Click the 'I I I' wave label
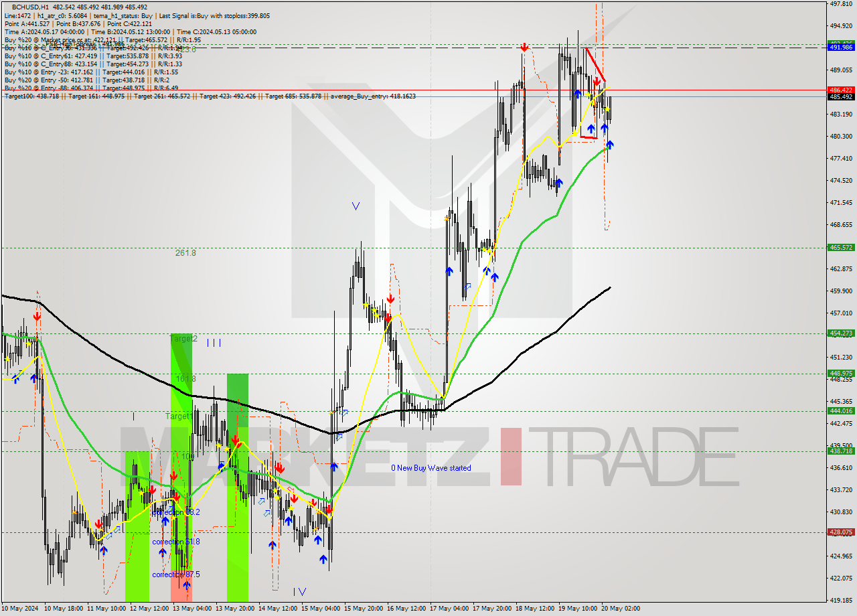The height and width of the screenshot is (616, 857). click(214, 343)
